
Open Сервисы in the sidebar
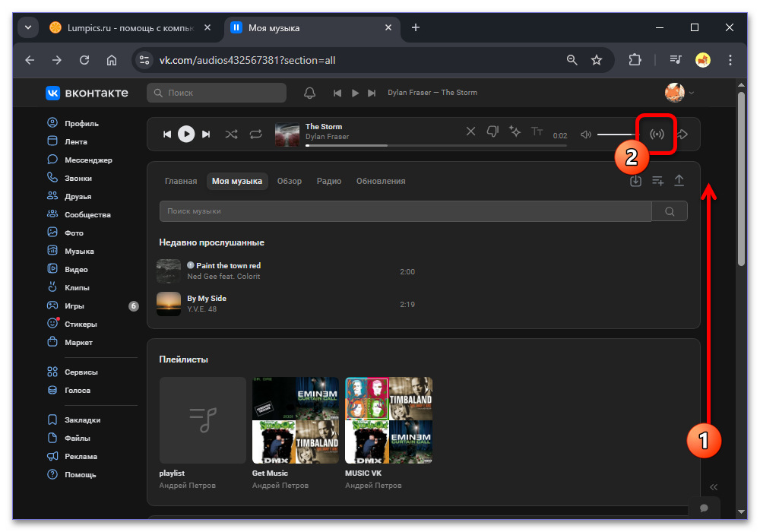pos(72,372)
